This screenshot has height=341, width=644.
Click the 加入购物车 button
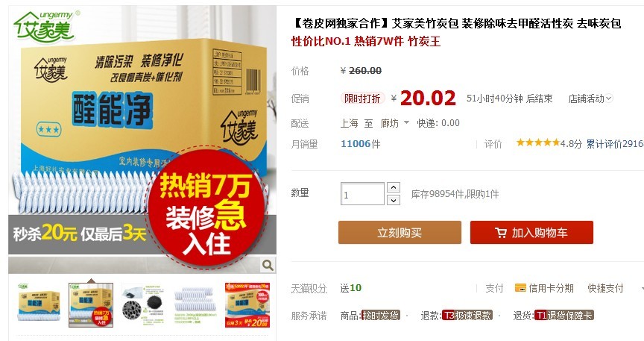point(531,232)
